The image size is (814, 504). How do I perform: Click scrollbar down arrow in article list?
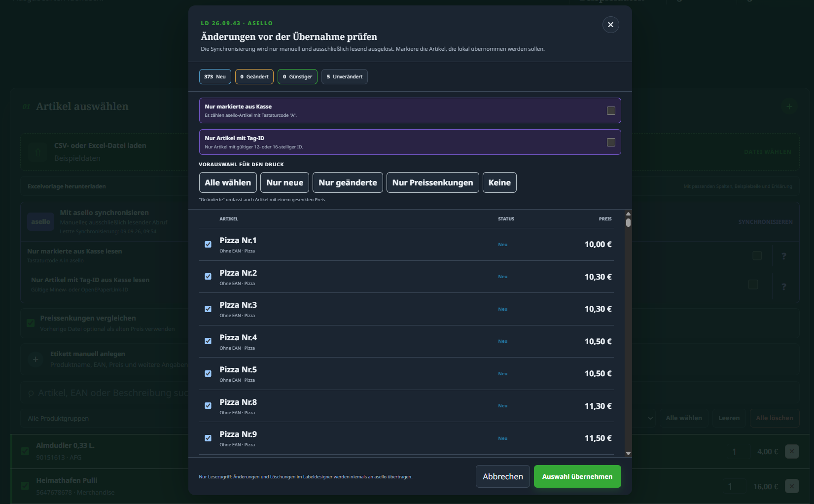point(628,453)
